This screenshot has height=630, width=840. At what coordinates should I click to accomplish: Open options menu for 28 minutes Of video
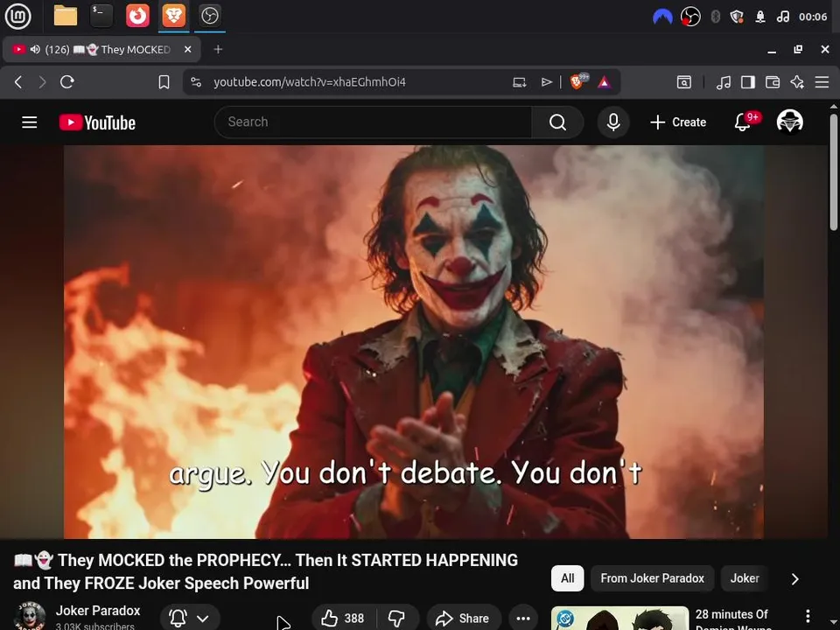(x=808, y=616)
